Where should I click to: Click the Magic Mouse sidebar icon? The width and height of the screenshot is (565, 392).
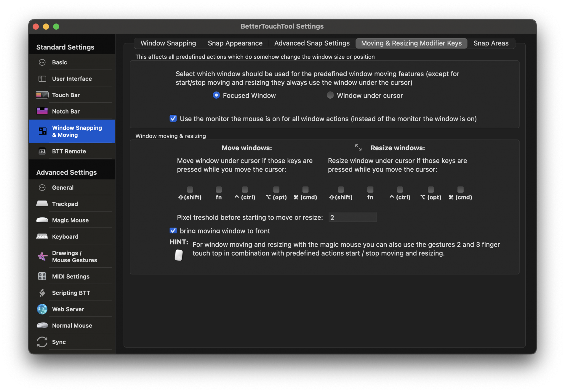pos(42,220)
